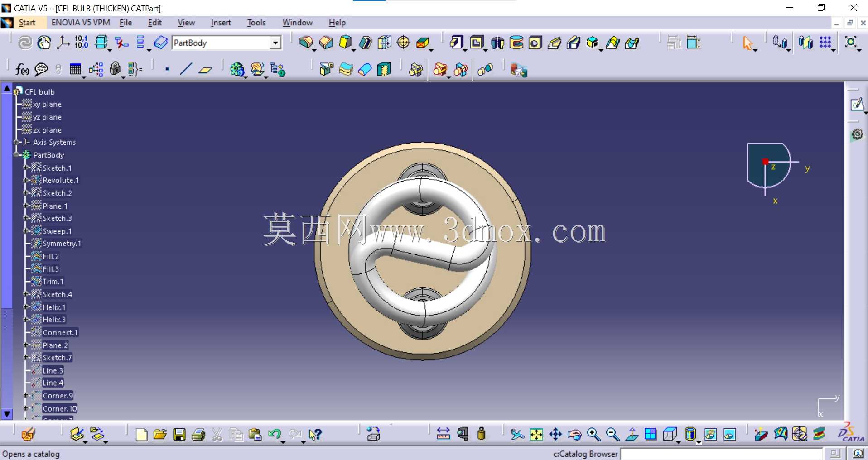Click the Axis System creation icon
This screenshot has height=460, width=868.
pyautogui.click(x=63, y=43)
